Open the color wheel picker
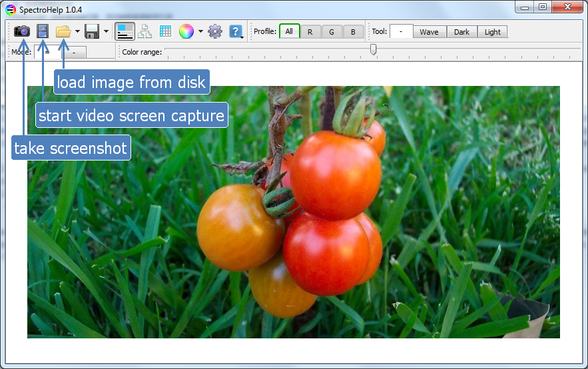The image size is (588, 369). point(186,31)
